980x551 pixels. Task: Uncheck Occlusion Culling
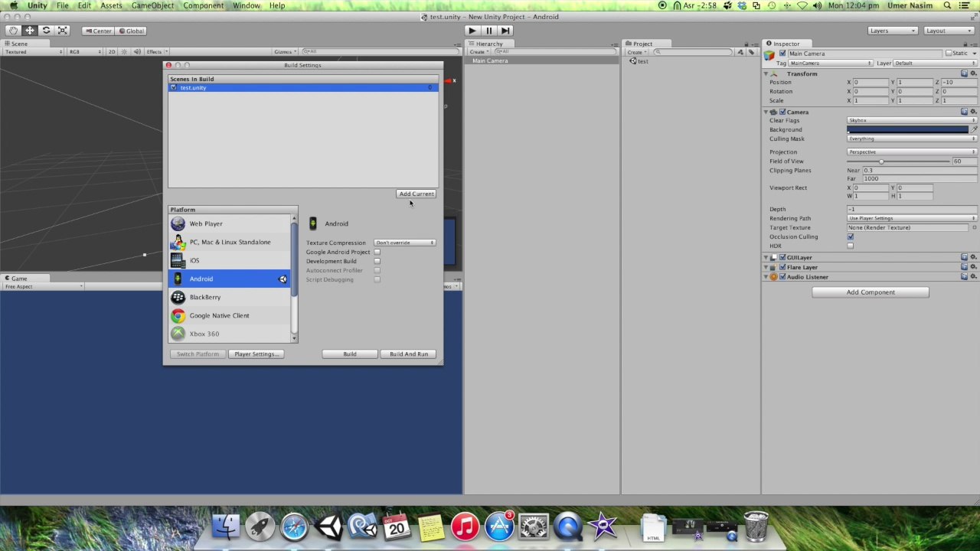click(850, 236)
